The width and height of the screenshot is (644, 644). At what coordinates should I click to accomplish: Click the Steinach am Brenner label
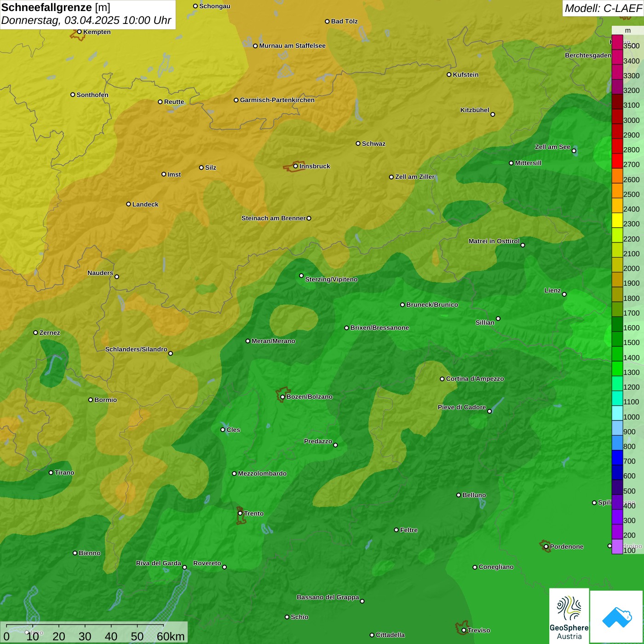coord(273,218)
